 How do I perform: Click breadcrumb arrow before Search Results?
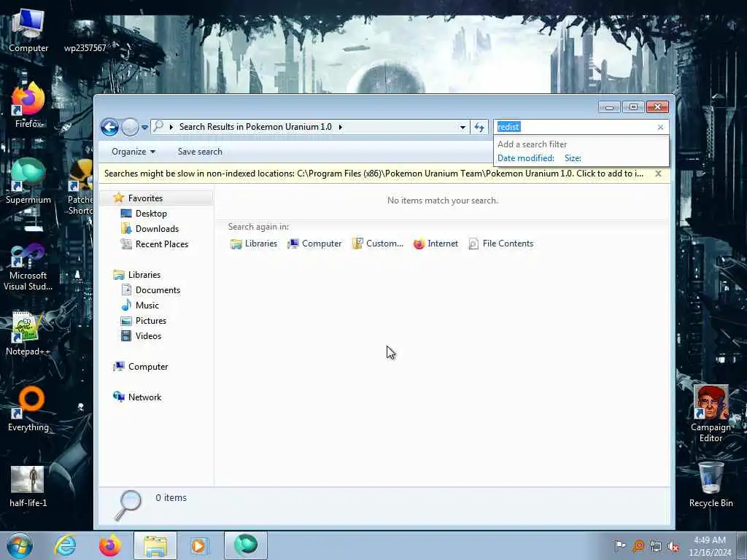click(x=171, y=127)
